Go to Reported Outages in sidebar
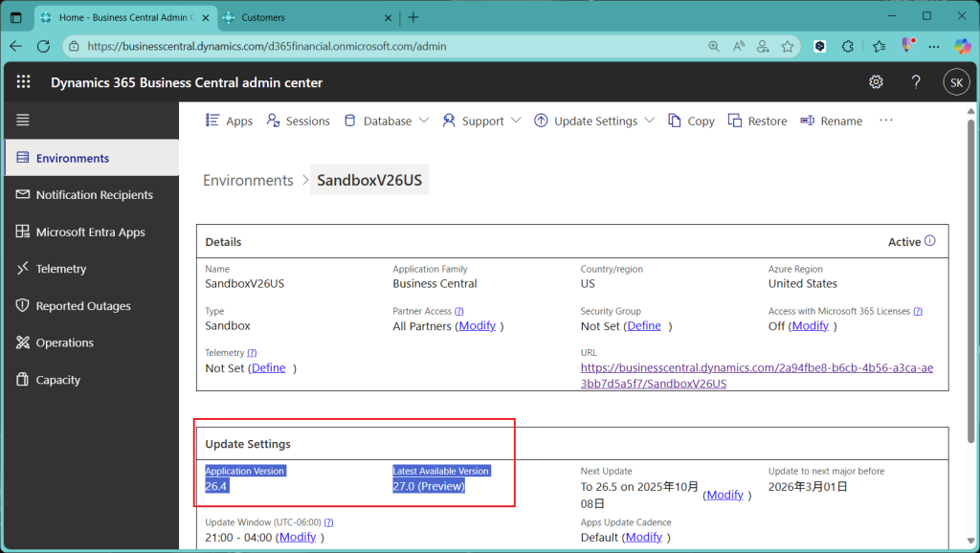 tap(83, 306)
